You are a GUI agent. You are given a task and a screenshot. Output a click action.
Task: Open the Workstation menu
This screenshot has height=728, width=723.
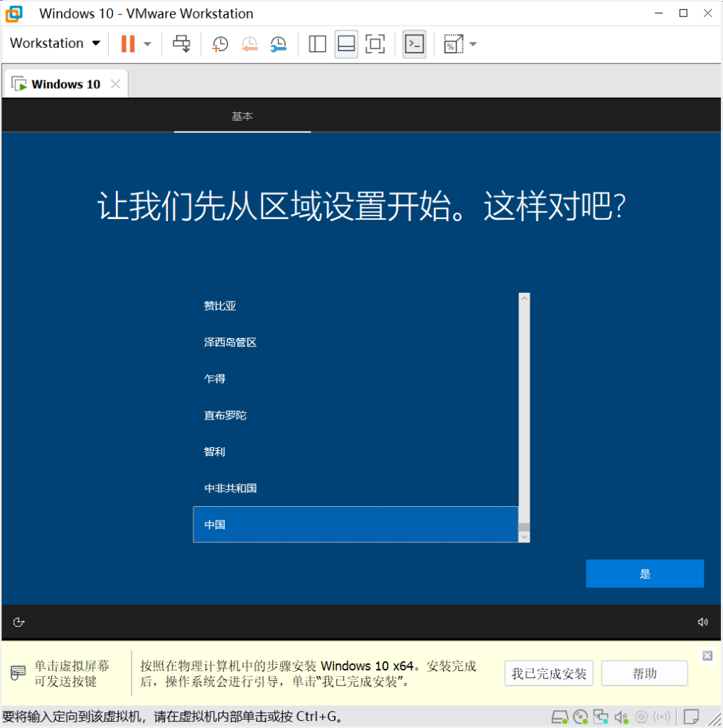(x=55, y=43)
